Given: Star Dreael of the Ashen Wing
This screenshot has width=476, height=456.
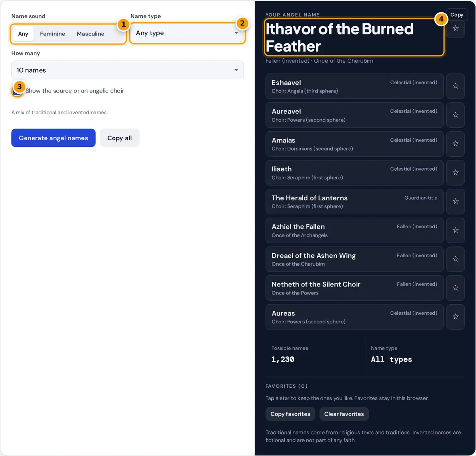Looking at the screenshot, I should pos(455,259).
